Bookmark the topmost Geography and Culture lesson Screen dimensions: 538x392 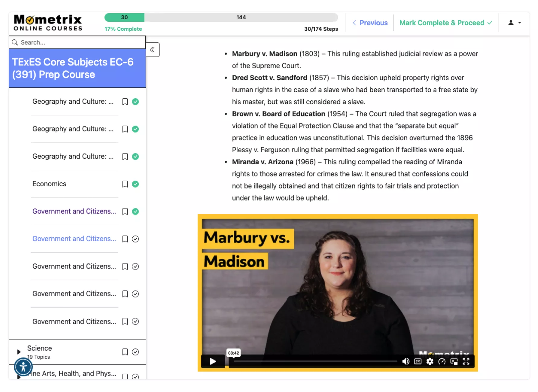click(125, 102)
